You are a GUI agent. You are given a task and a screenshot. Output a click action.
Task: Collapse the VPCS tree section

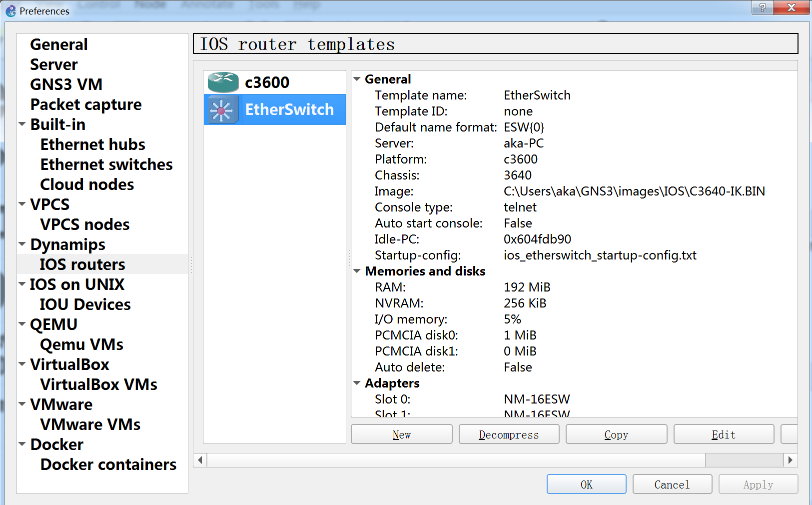pos(22,203)
